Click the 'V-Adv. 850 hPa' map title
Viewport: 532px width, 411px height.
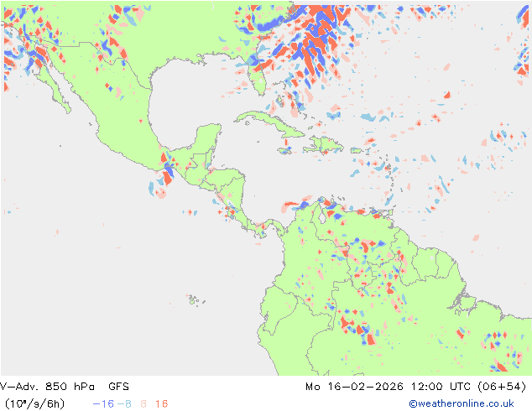[x=47, y=387]
